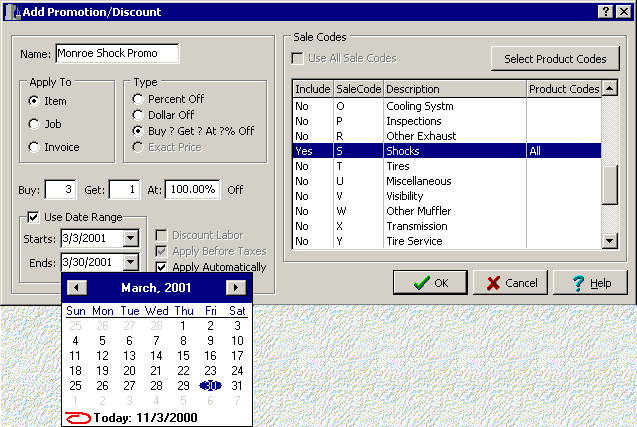
Task: Choose Dollar Off discount type
Action: point(139,116)
